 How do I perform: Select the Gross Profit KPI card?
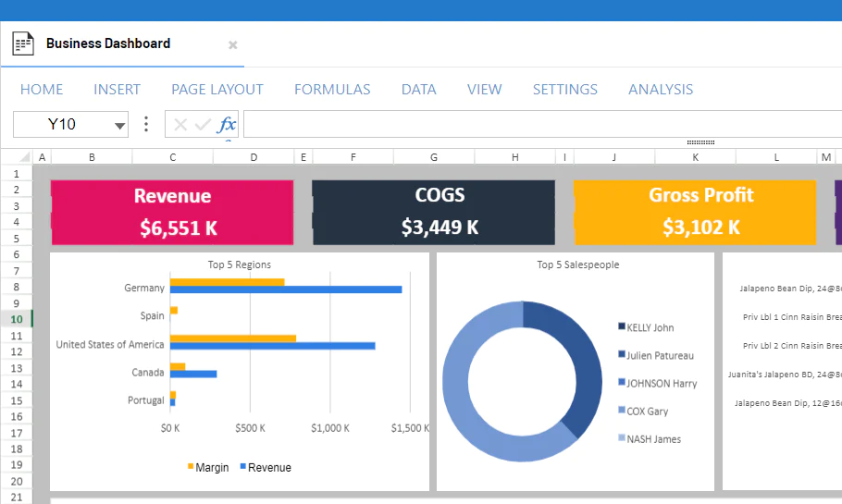(x=695, y=212)
